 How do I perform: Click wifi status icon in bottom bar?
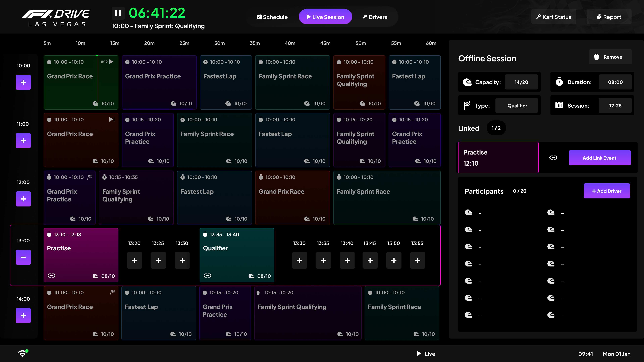click(x=22, y=353)
